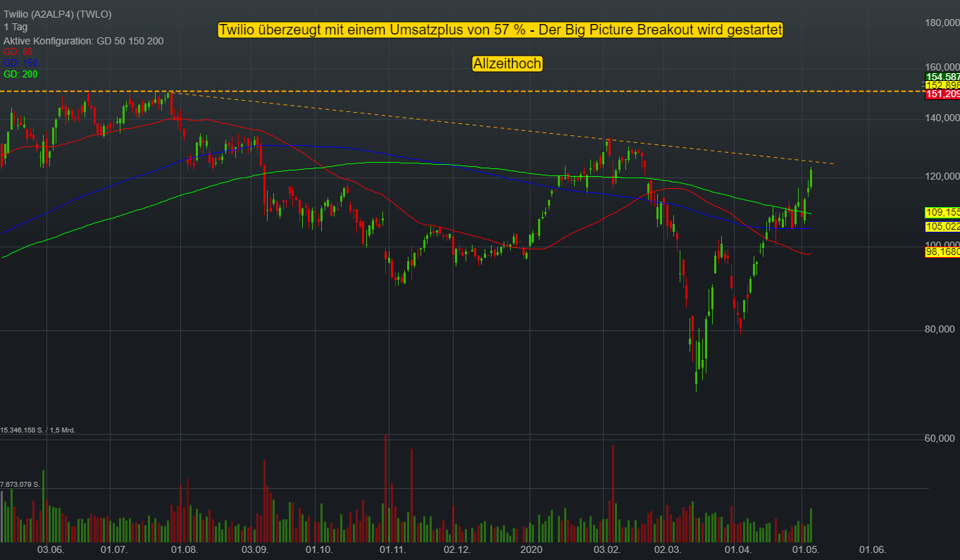Click the chart title Twilio (A2ALP4) (TWLO)
The width and height of the screenshot is (960, 560).
coord(58,14)
